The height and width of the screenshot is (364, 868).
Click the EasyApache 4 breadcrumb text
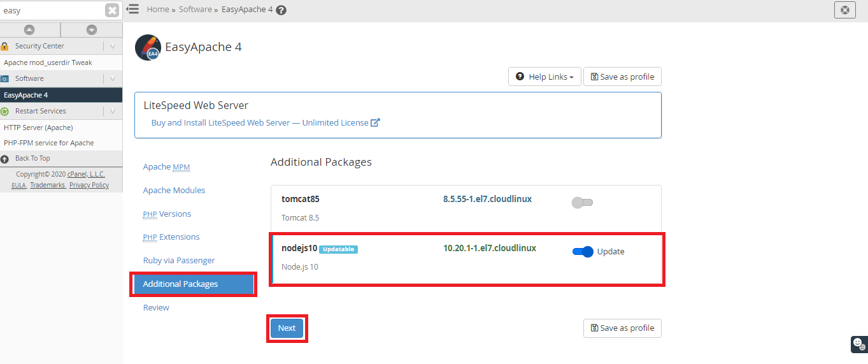tap(247, 10)
